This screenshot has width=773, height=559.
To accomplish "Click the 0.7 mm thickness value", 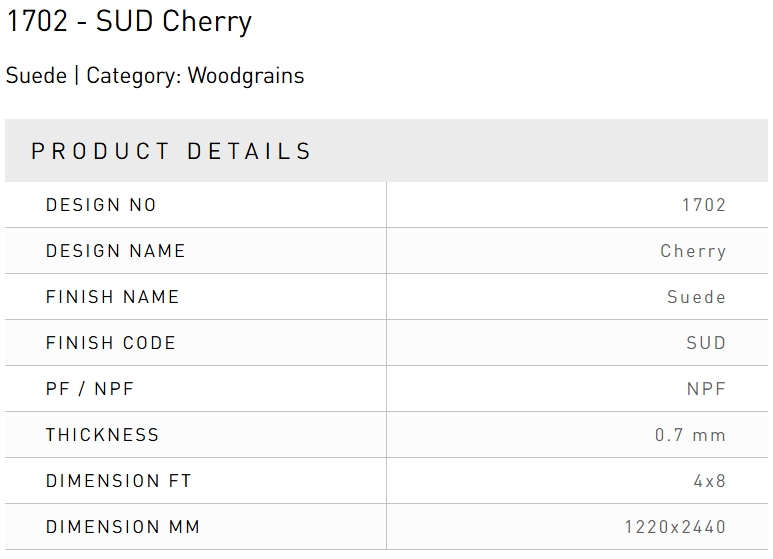I will point(690,435).
